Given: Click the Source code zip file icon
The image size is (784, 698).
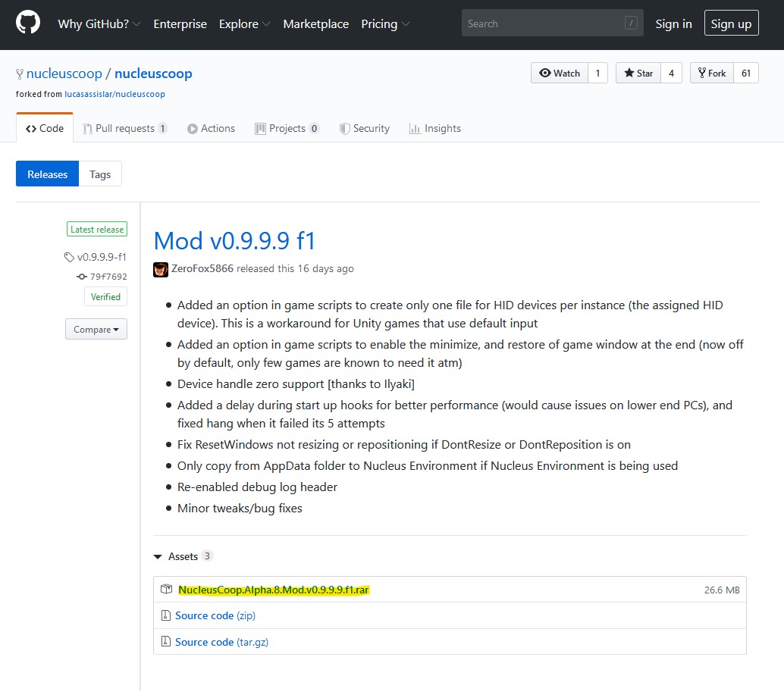Looking at the screenshot, I should point(166,615).
